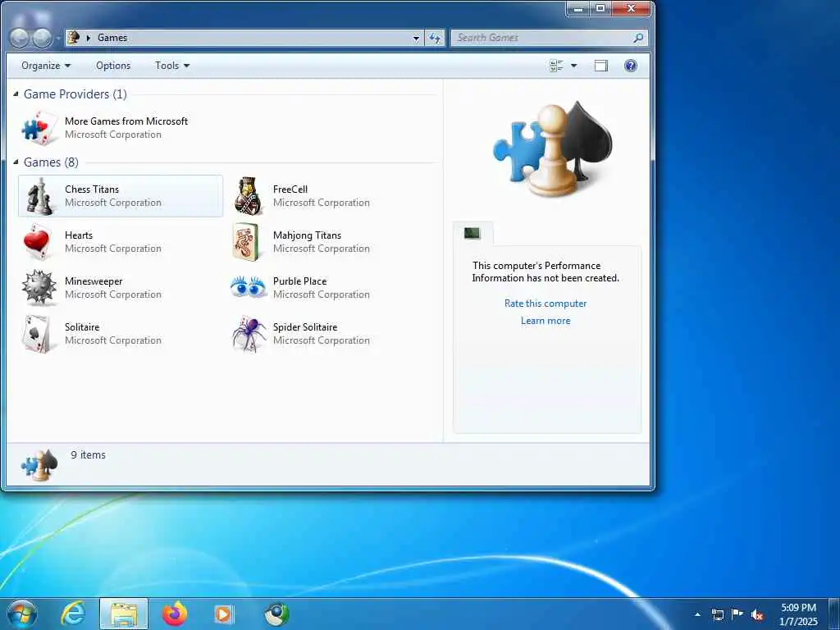Click the Games address bar text

click(x=112, y=38)
